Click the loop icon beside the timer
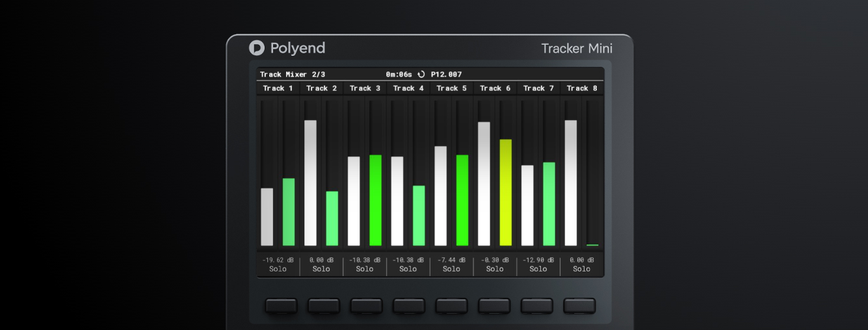The width and height of the screenshot is (868, 330). [x=421, y=75]
